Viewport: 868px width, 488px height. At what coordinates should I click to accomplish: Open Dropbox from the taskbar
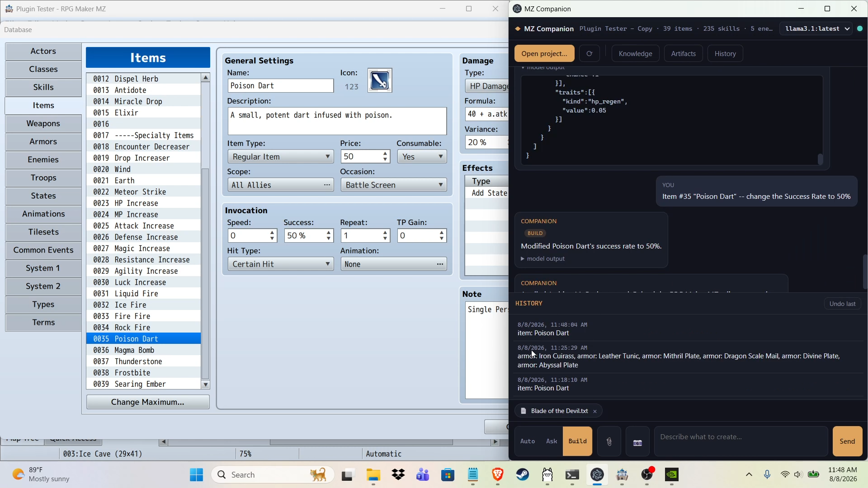[x=398, y=475]
